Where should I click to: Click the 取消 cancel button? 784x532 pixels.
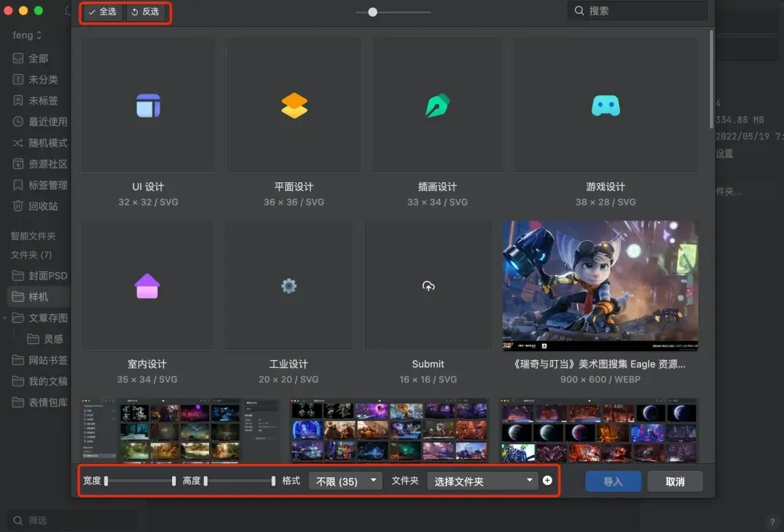675,481
